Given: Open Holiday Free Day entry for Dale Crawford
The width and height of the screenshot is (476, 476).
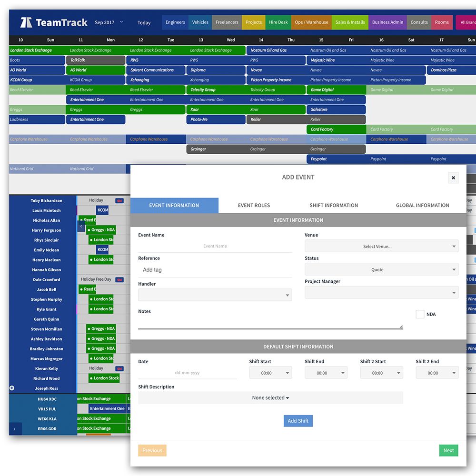Looking at the screenshot, I should [96, 279].
